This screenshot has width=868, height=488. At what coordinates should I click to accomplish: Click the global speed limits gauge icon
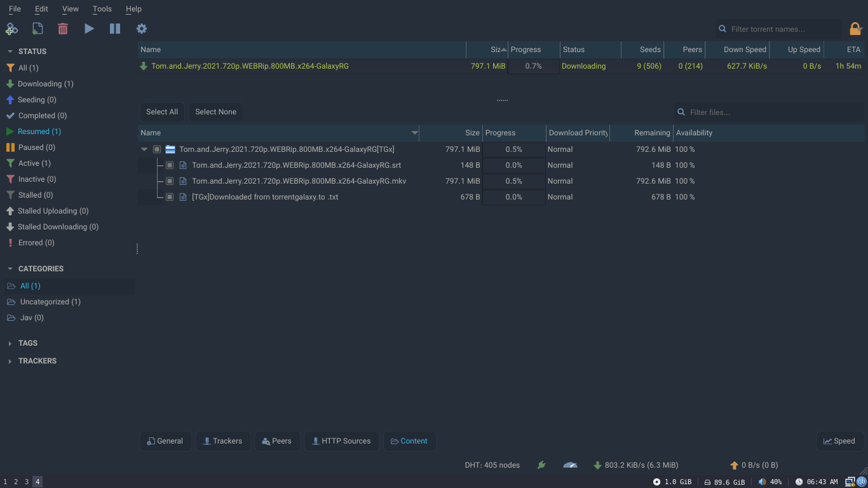click(x=570, y=464)
